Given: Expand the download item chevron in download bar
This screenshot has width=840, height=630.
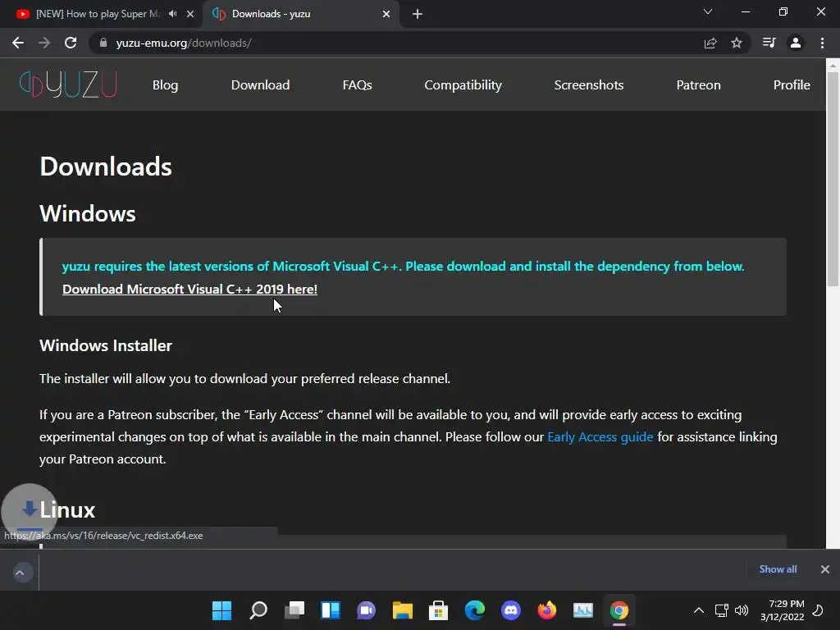Looking at the screenshot, I should [x=20, y=573].
